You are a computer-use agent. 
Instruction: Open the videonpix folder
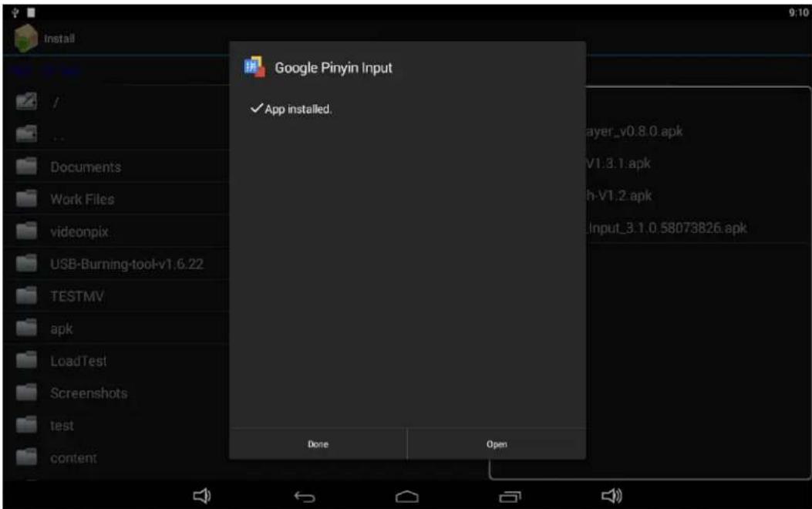(x=116, y=231)
